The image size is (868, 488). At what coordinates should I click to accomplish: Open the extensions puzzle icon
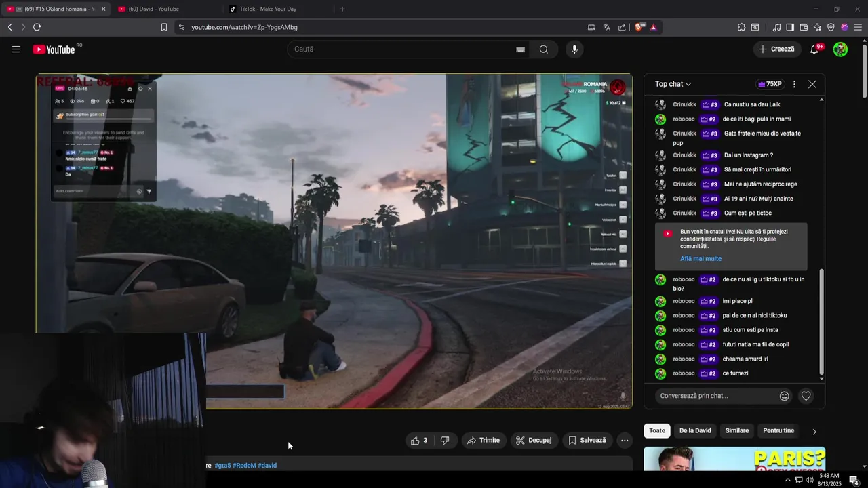pos(741,27)
